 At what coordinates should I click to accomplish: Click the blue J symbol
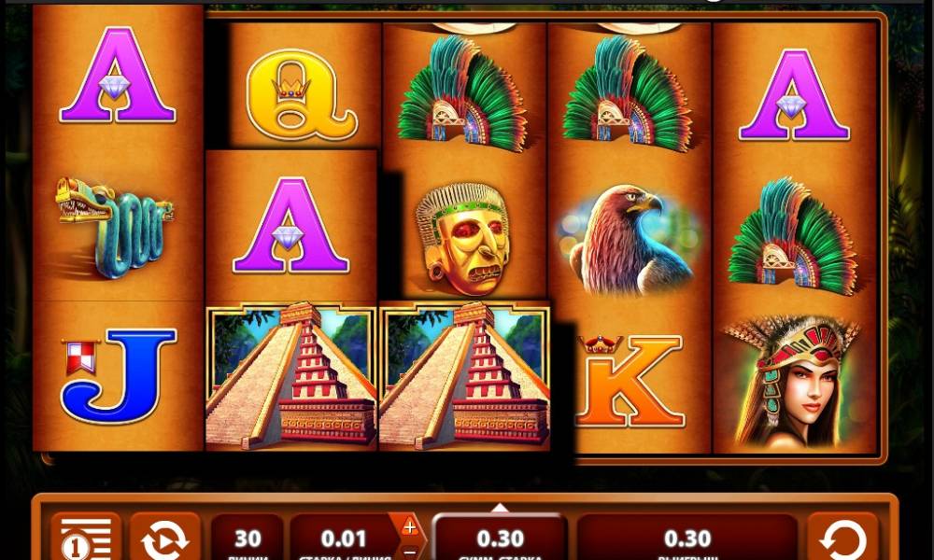tap(119, 375)
